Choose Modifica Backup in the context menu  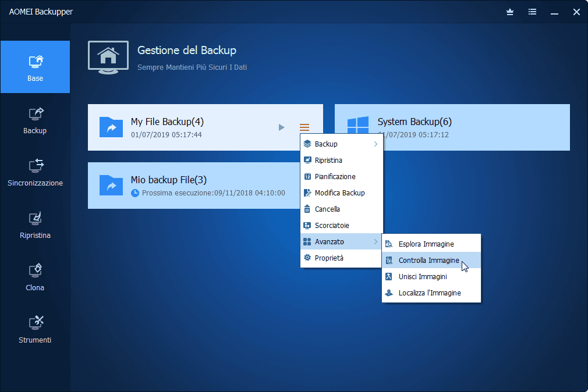coord(342,193)
